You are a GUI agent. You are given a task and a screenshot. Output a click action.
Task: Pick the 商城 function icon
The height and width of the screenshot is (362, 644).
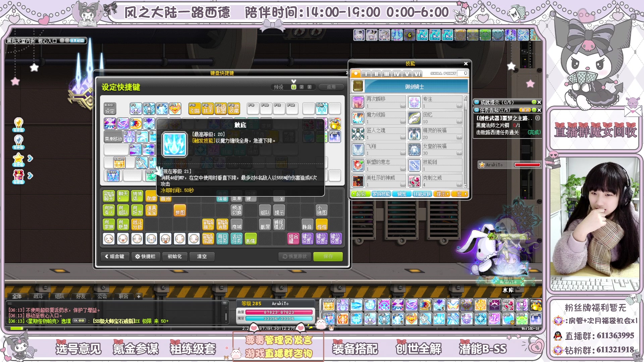pos(236,225)
